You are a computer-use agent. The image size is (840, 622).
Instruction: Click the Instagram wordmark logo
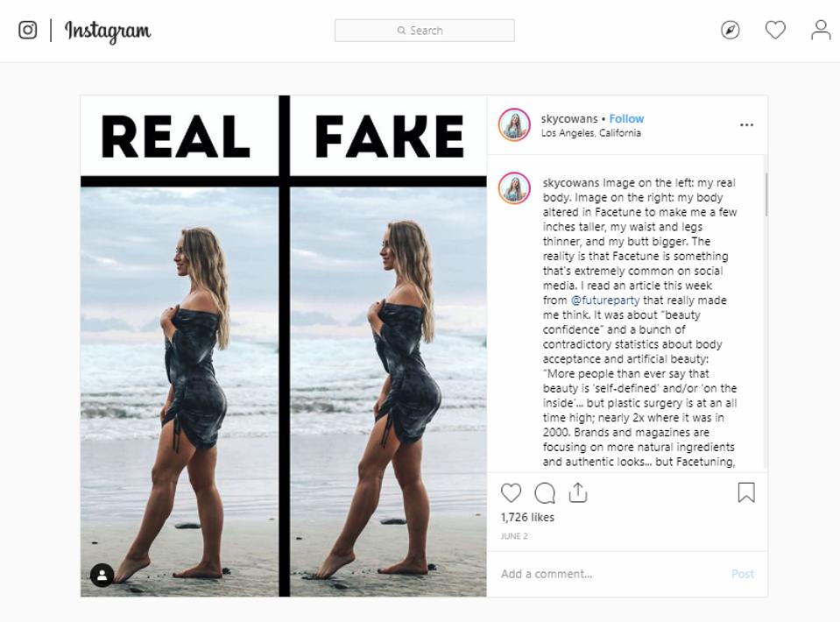click(x=108, y=31)
